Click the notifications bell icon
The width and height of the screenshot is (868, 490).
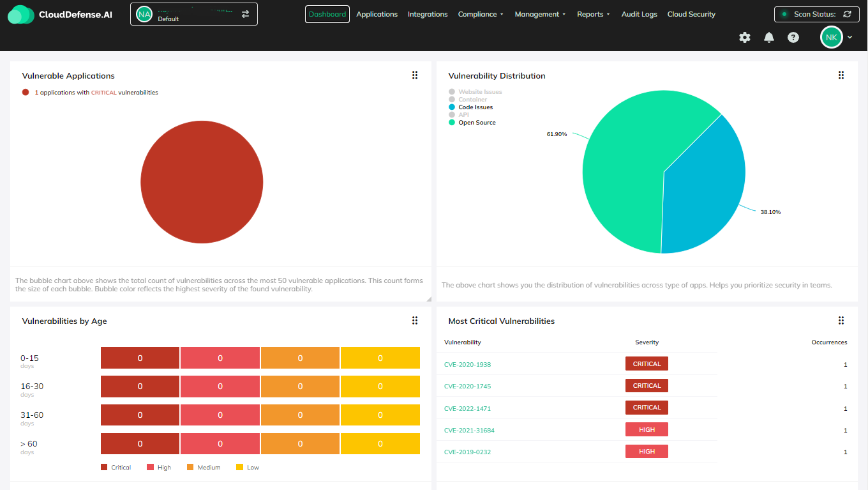[x=769, y=38]
